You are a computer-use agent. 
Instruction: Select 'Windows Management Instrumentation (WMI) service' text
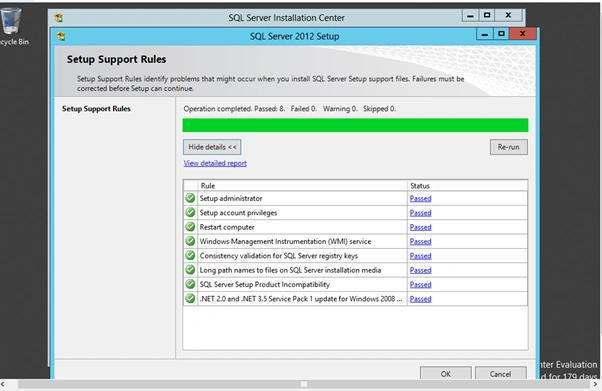pos(285,242)
